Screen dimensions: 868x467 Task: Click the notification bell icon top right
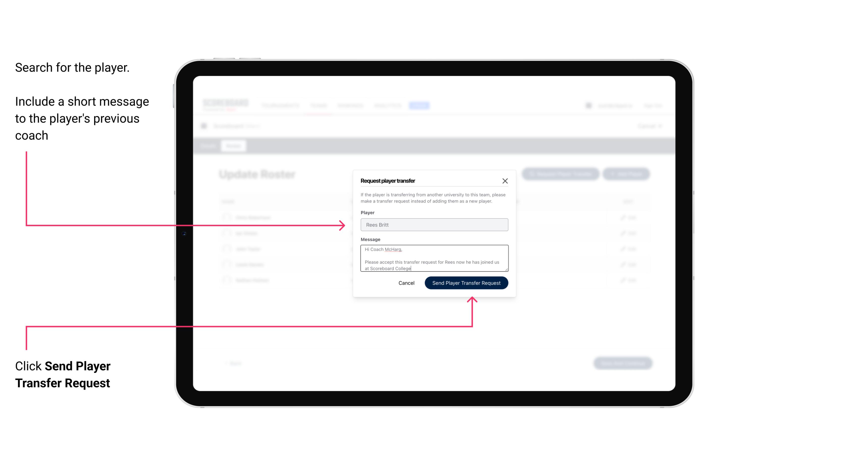point(588,105)
